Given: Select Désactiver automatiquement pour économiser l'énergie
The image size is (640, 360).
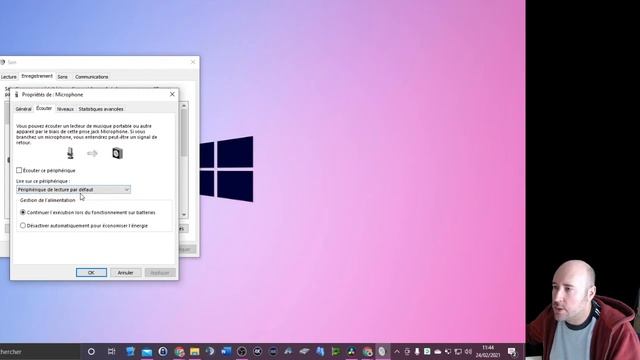Looking at the screenshot, I should [x=23, y=225].
